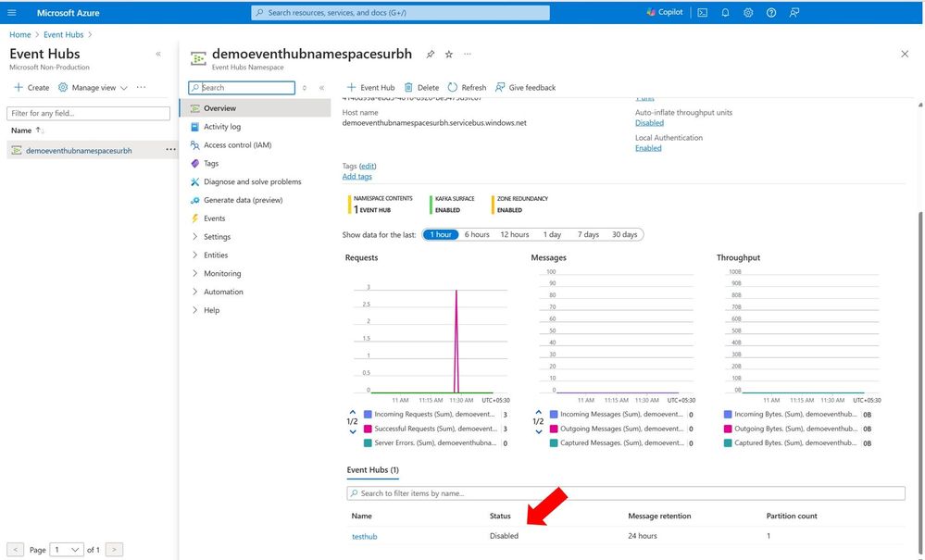
Task: Open the help question mark icon
Action: tap(771, 12)
